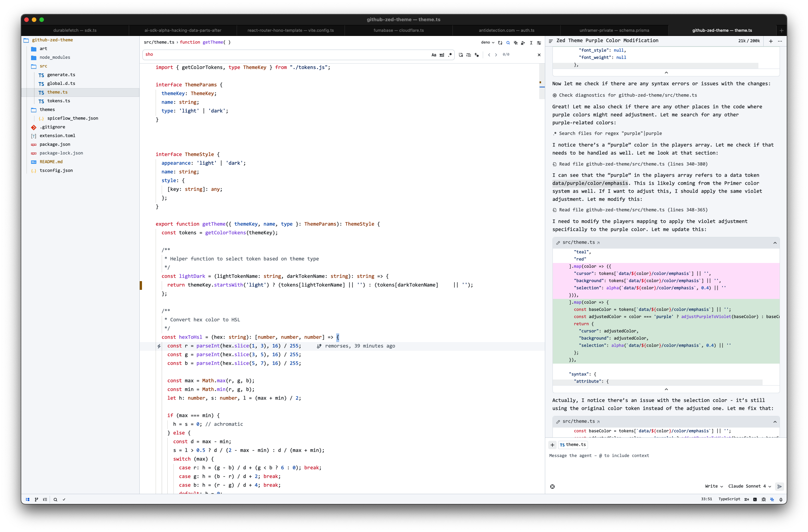Toggle whole word match (wd)
The height and width of the screenshot is (532, 808).
pyautogui.click(x=442, y=55)
